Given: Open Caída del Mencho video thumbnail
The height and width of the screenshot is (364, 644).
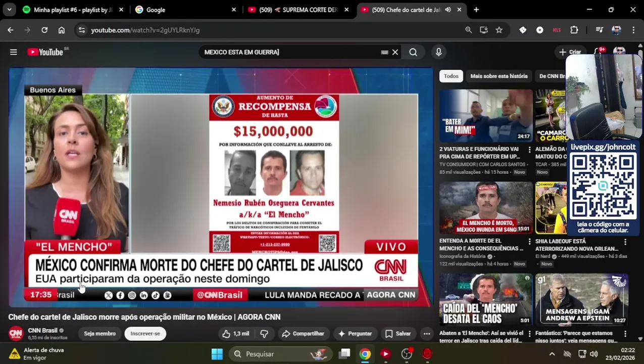Looking at the screenshot, I should point(485,300).
